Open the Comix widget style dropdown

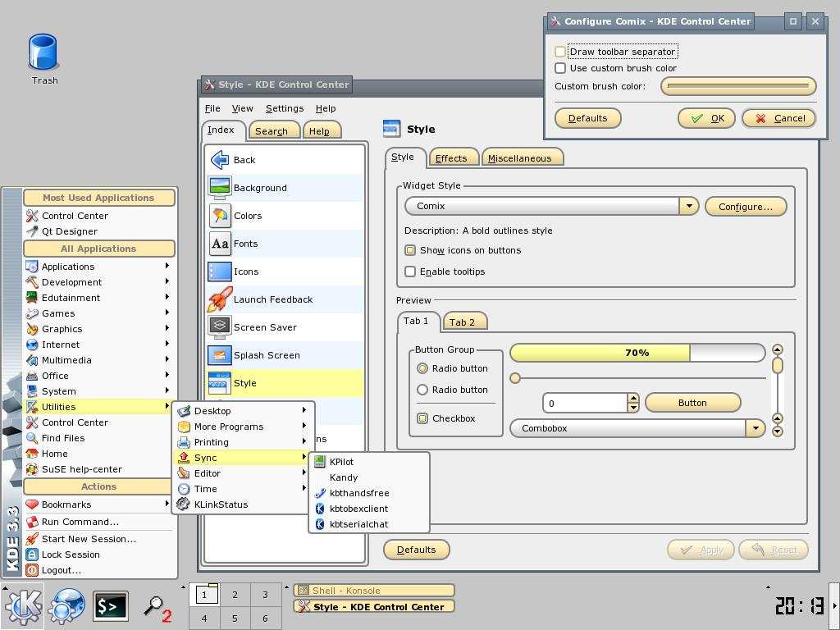552,206
